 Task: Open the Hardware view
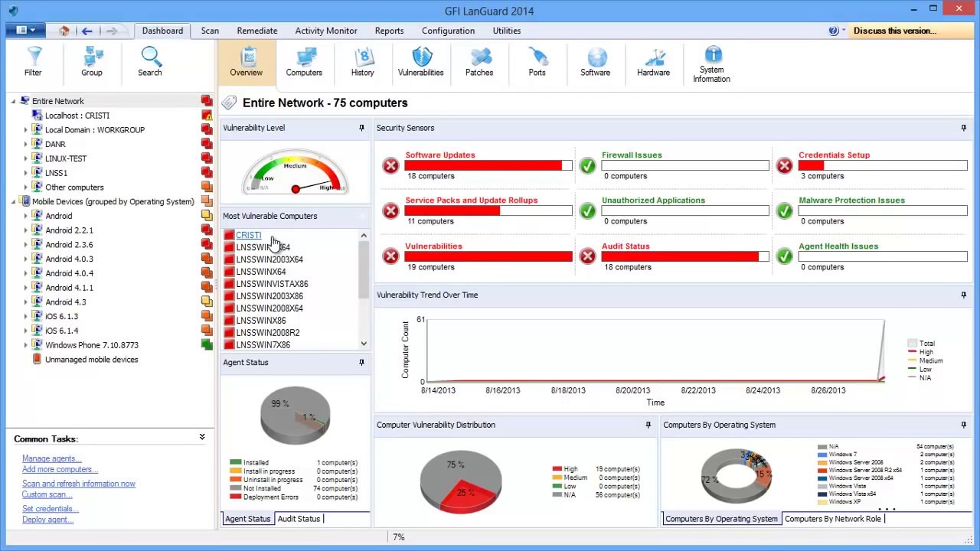(653, 62)
